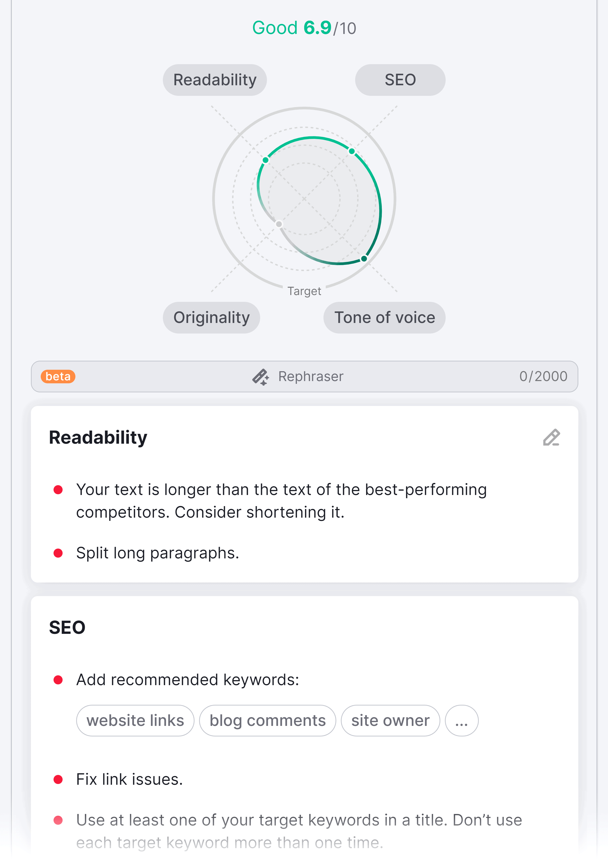Select the Readability tab

point(214,79)
